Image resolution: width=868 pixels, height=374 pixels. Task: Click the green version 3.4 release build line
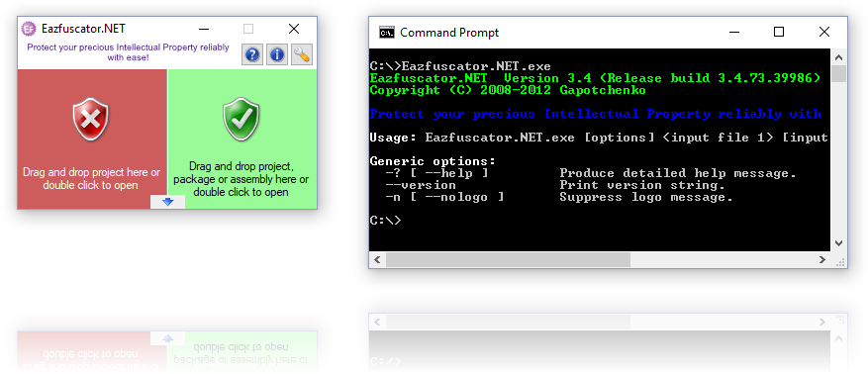596,78
